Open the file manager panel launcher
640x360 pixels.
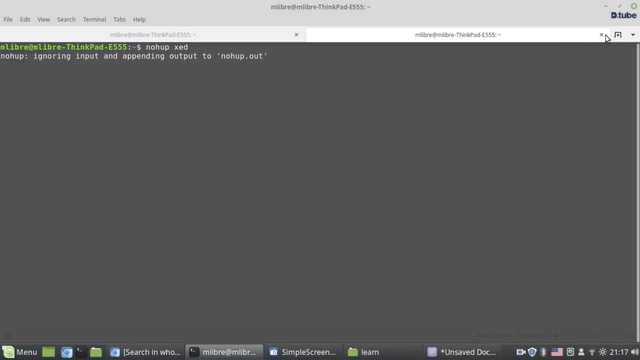click(x=96, y=352)
